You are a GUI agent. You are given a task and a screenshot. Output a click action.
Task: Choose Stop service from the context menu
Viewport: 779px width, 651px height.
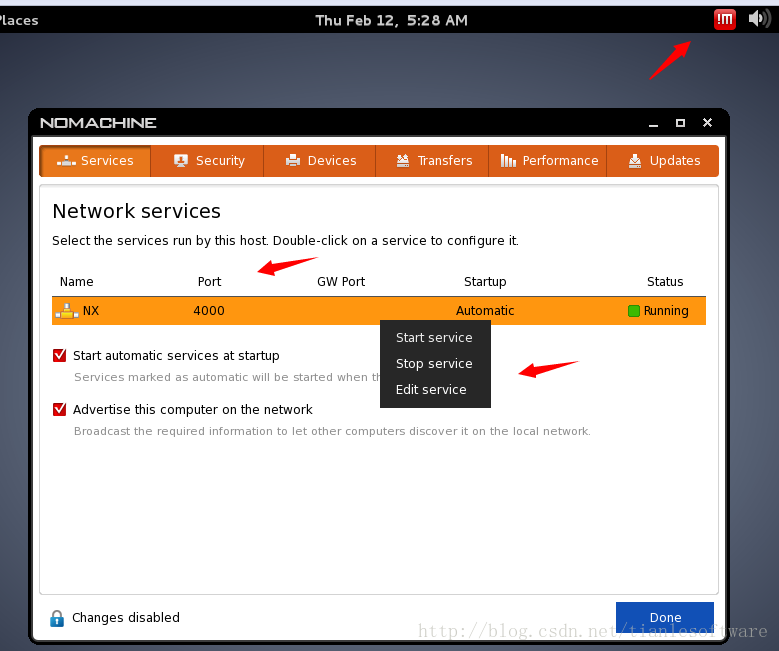pyautogui.click(x=435, y=364)
